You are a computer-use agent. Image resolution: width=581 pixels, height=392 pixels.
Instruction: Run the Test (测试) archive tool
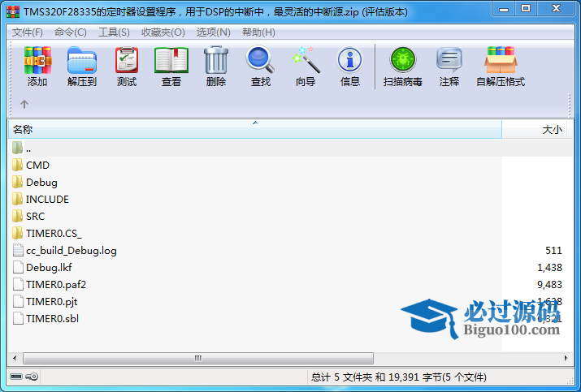pyautogui.click(x=127, y=60)
